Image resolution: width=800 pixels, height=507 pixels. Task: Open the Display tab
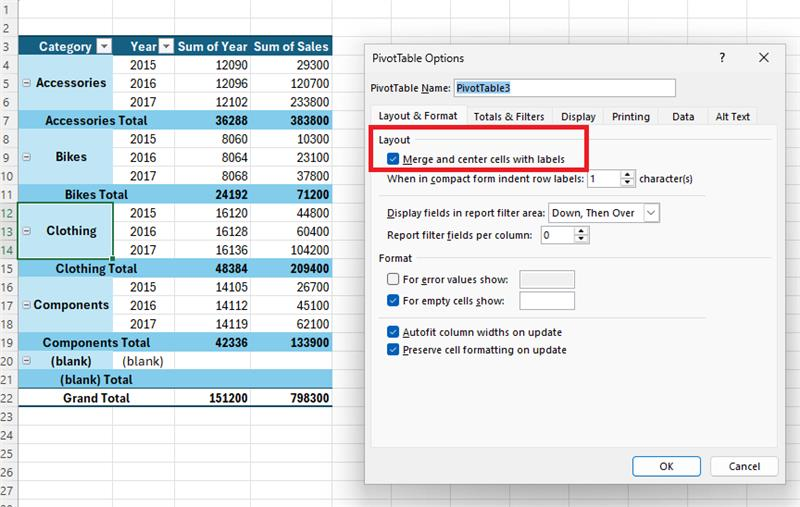(578, 117)
